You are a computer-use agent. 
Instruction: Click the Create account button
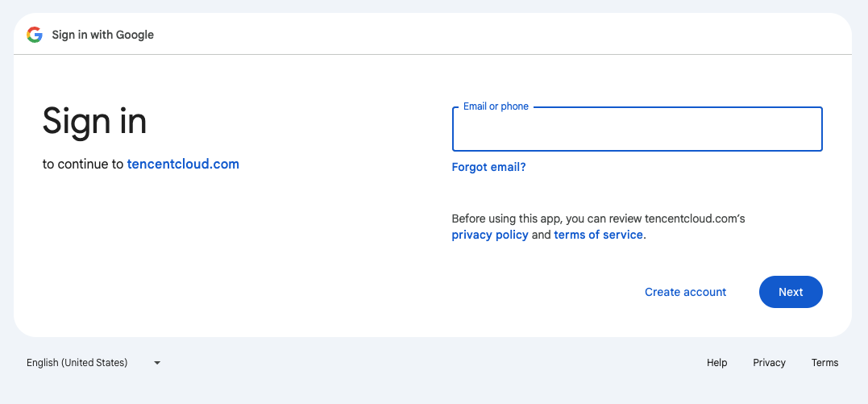click(x=685, y=292)
